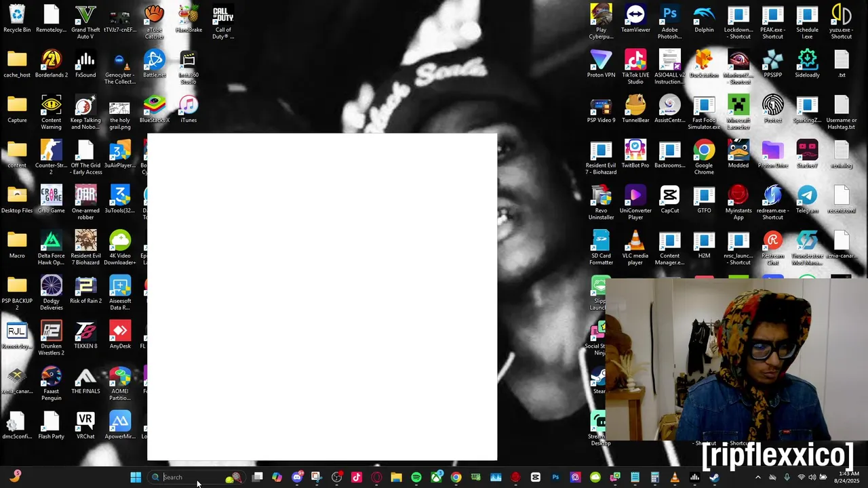
Task: Launch Adobe Photoshop desktop shortcut
Action: 670,22
